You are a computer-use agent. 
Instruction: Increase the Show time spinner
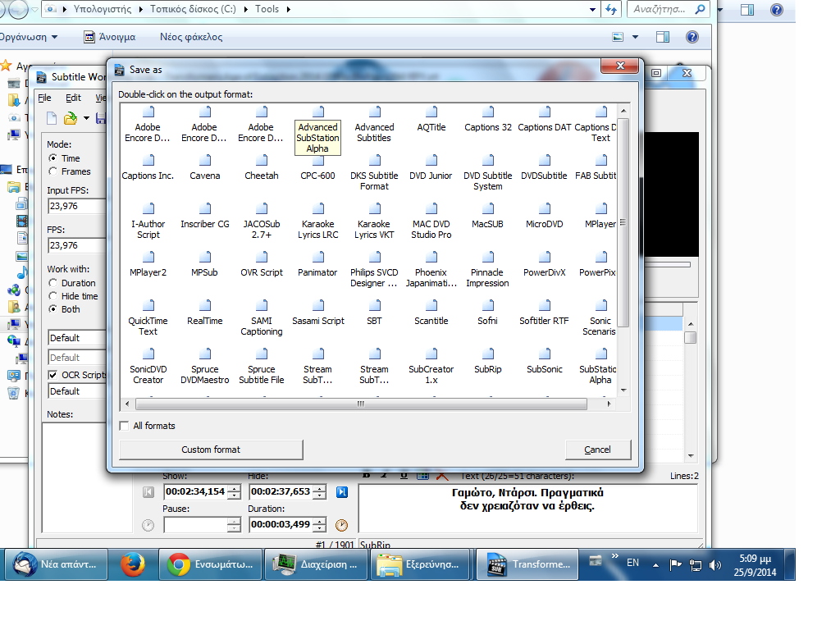pyautogui.click(x=234, y=489)
